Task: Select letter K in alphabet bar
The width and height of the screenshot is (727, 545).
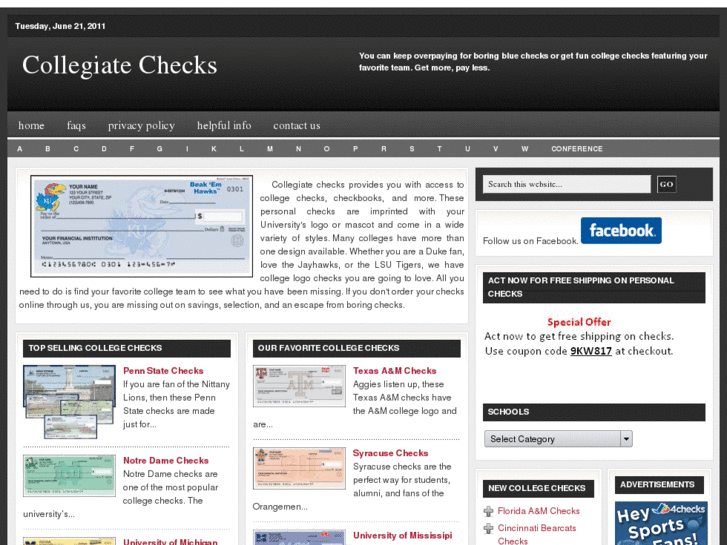Action: (x=214, y=149)
